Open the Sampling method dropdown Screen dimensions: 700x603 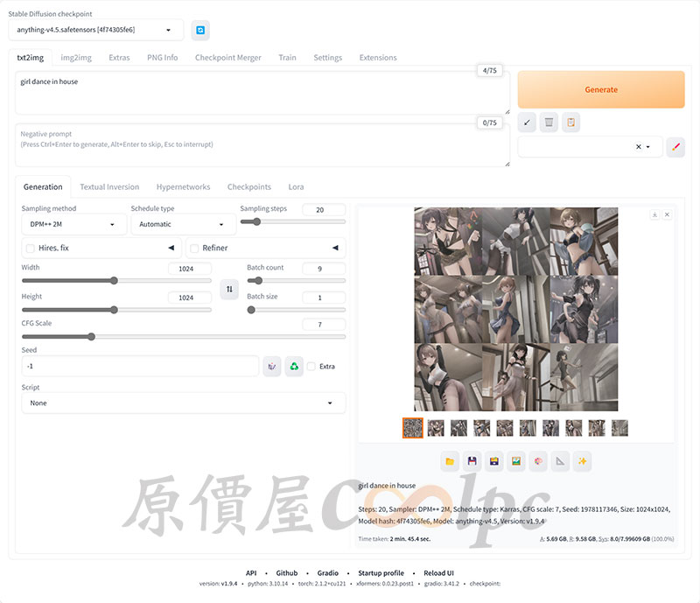(x=73, y=224)
